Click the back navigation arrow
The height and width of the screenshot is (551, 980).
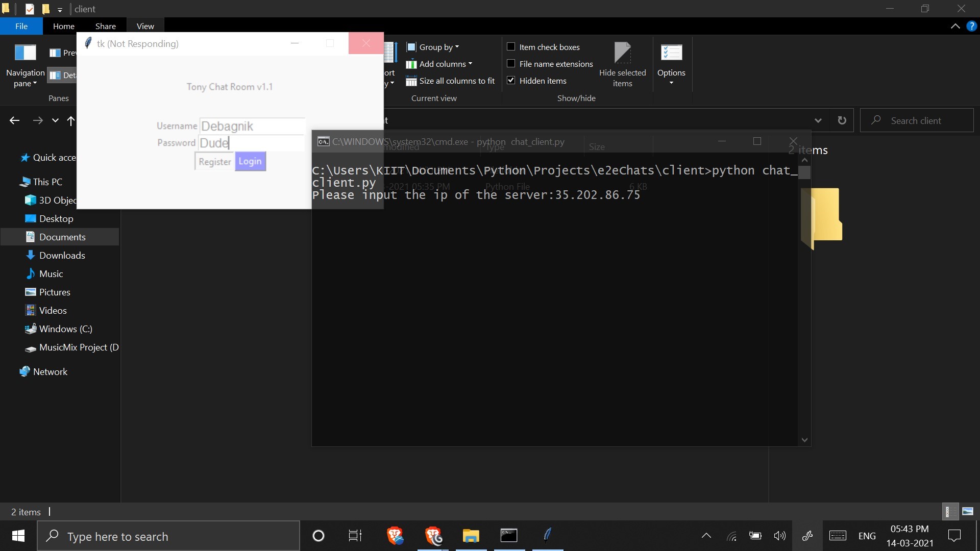14,120
